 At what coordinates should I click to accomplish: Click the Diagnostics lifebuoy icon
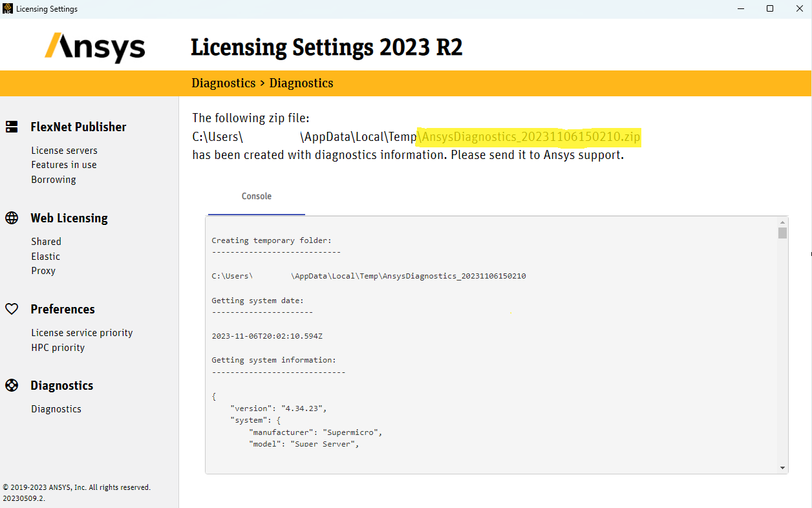pyautogui.click(x=12, y=385)
